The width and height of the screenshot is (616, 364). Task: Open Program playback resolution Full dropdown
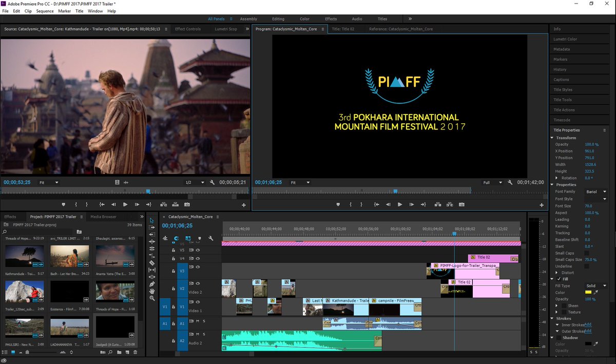pos(492,182)
